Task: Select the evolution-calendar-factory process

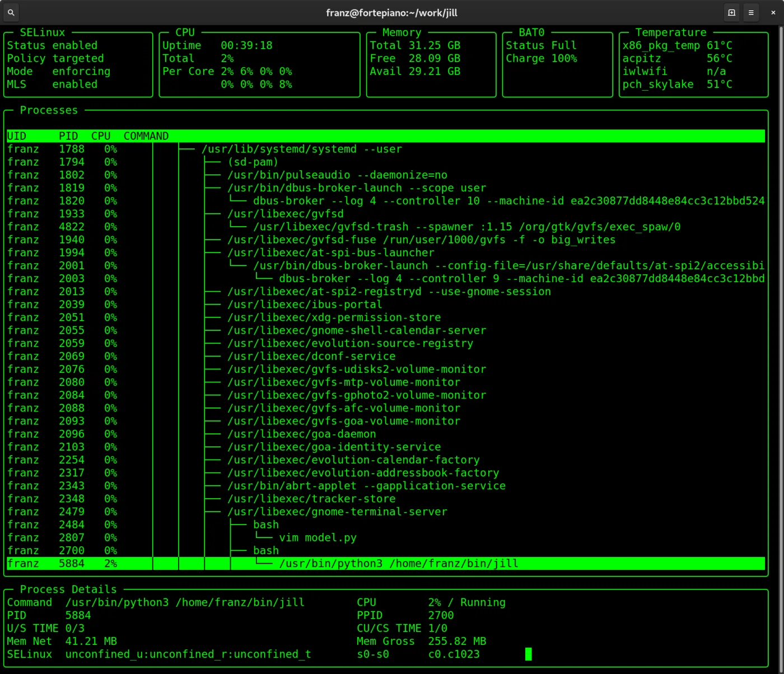Action: [x=386, y=460]
